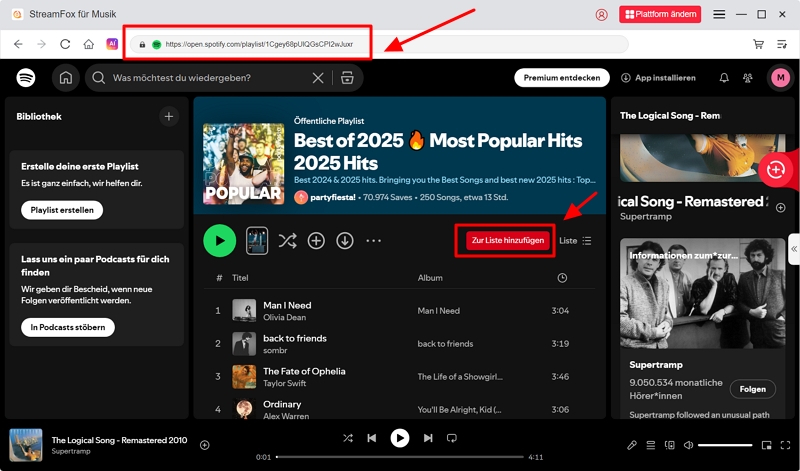
Task: Select the song back to friends
Action: (295, 338)
